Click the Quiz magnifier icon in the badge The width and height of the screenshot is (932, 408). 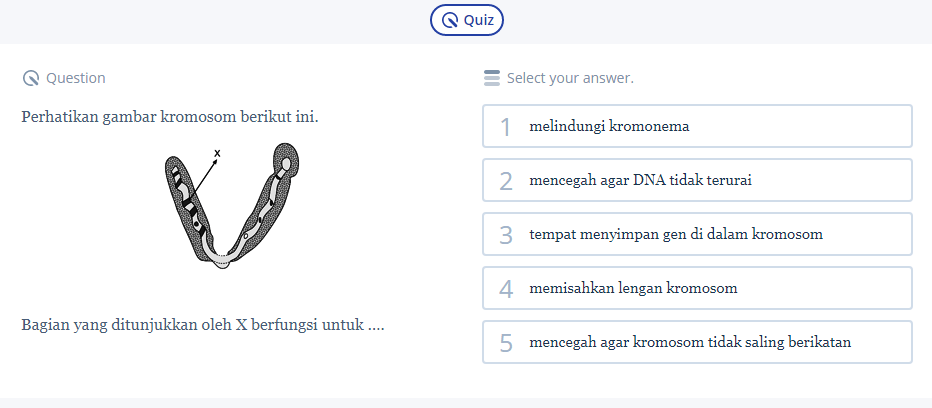tap(451, 20)
